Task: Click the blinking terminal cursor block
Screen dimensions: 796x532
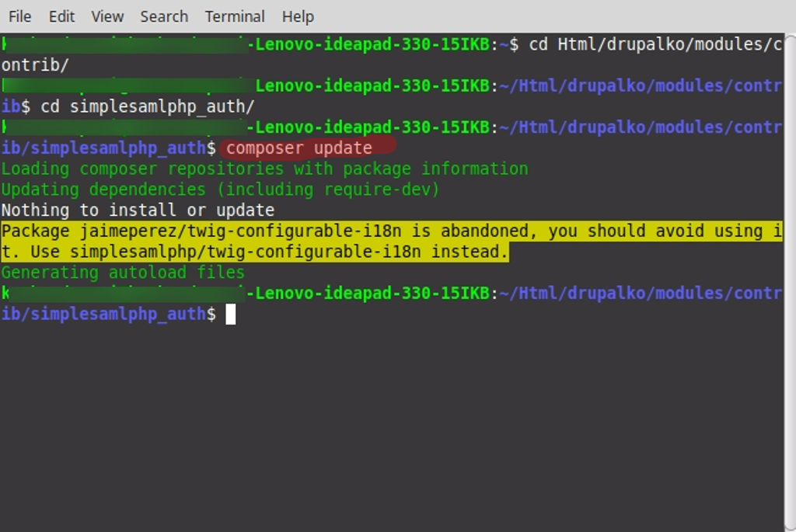Action: pyautogui.click(x=231, y=314)
